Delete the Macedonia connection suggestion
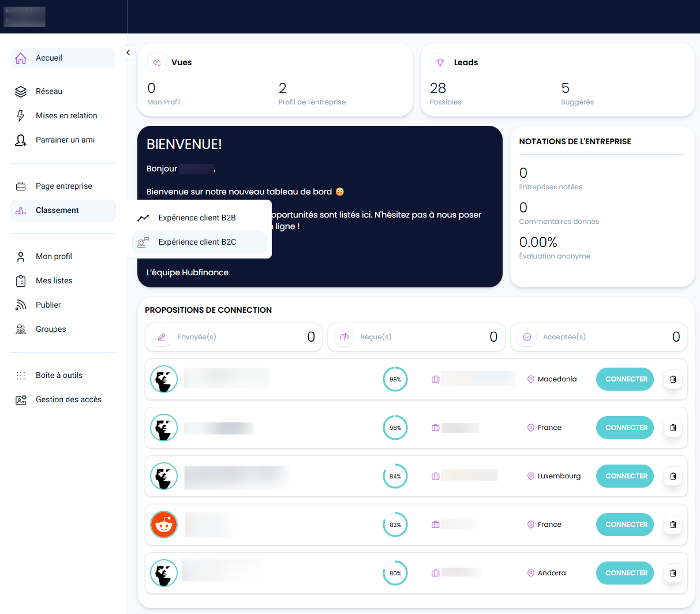Viewport: 700px width, 614px height. [673, 379]
